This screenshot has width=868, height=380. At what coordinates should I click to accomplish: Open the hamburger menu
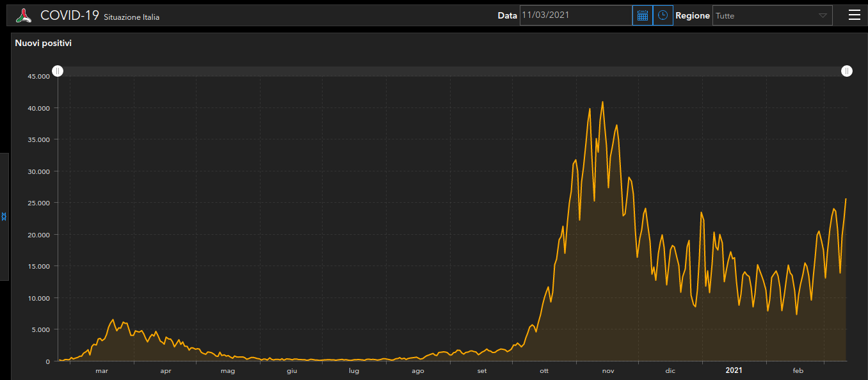pyautogui.click(x=854, y=15)
